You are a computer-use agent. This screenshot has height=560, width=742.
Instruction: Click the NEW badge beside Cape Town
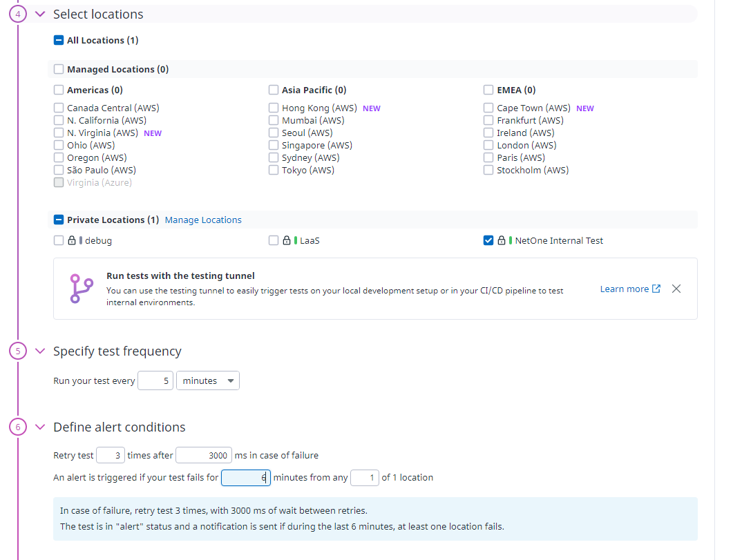pyautogui.click(x=585, y=108)
